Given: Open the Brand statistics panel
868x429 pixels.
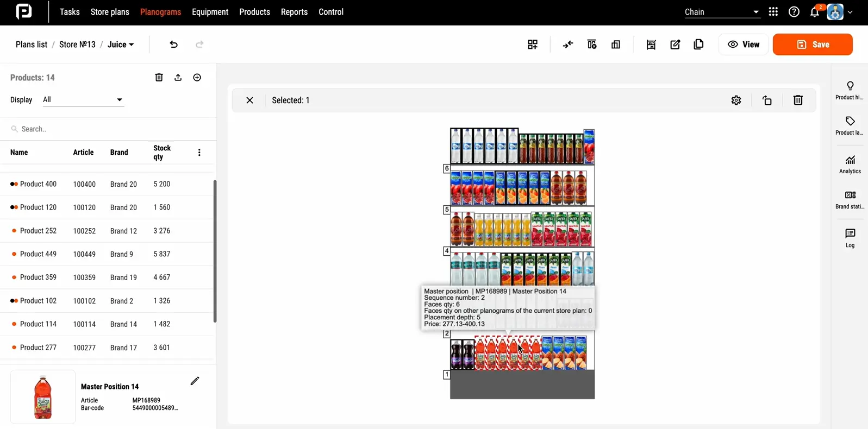Looking at the screenshot, I should [x=850, y=200].
